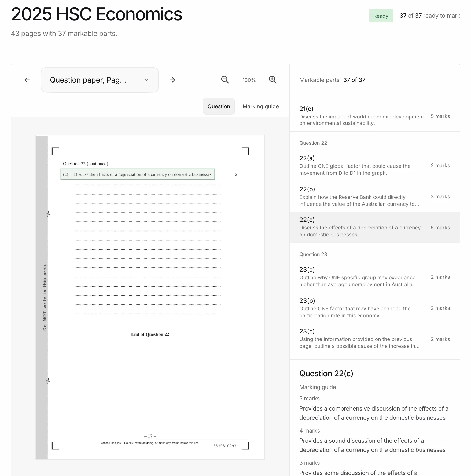Switch to the Marking guide tab
This screenshot has height=476, width=471.
(x=261, y=106)
